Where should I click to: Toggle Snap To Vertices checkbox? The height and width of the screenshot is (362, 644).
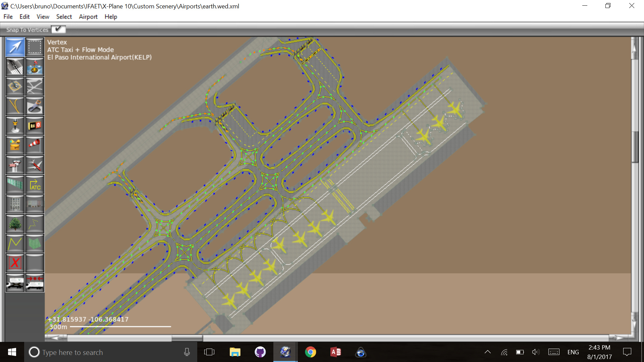[x=58, y=29]
